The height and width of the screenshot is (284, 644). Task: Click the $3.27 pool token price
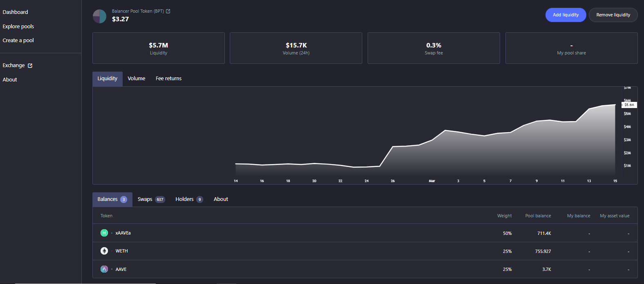click(x=120, y=19)
